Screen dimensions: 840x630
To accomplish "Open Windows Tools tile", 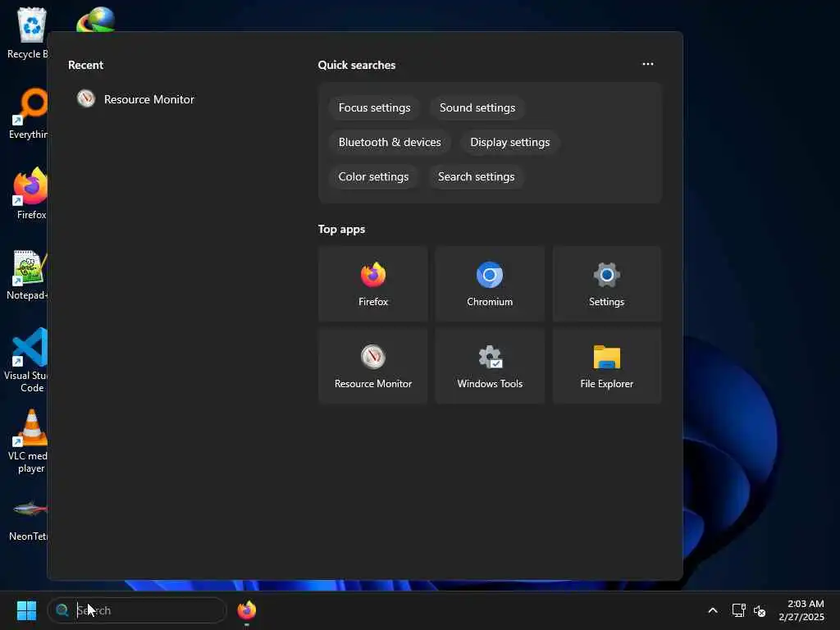I will coord(490,366).
